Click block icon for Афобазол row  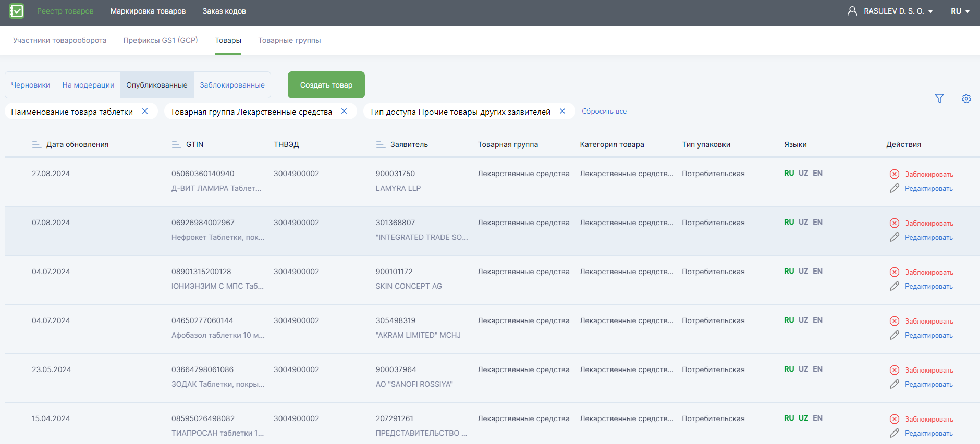(895, 321)
